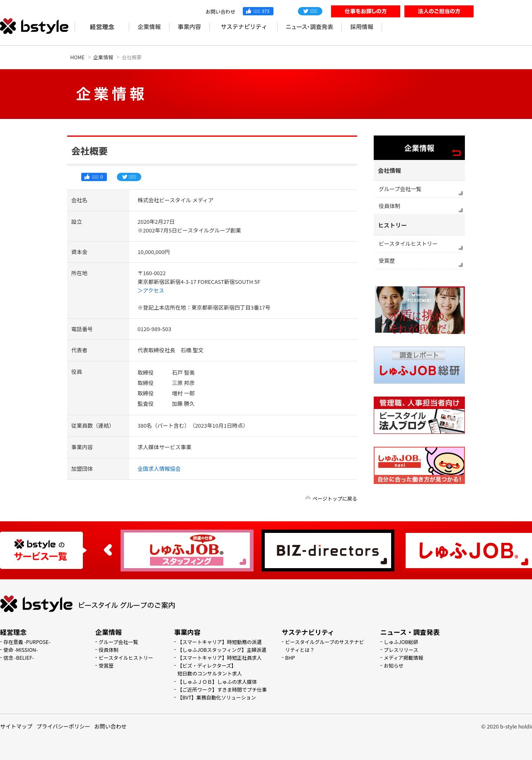The width and height of the screenshot is (532, 760).
Task: Open the ニュース・調査発表 navigation item
Action: 310,27
